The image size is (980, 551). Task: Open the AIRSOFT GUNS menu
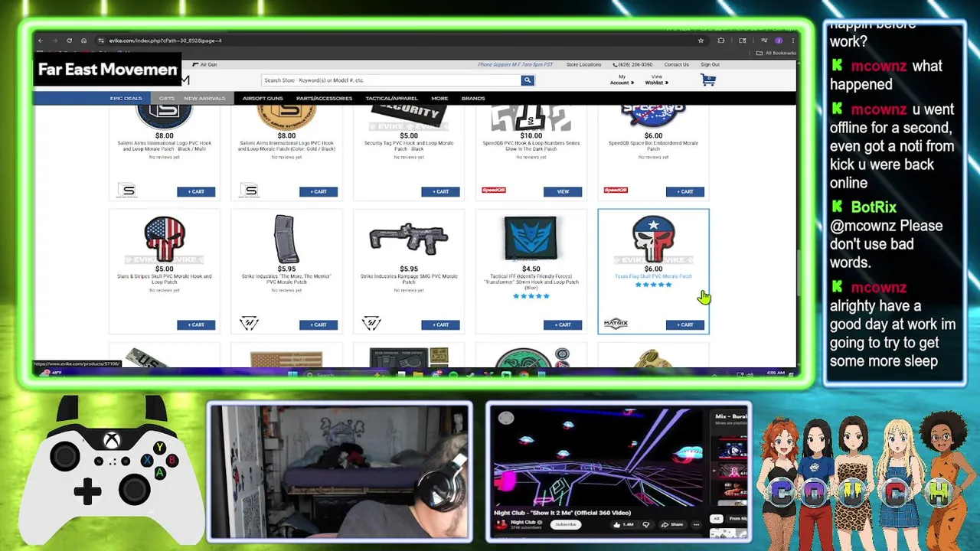pos(263,98)
